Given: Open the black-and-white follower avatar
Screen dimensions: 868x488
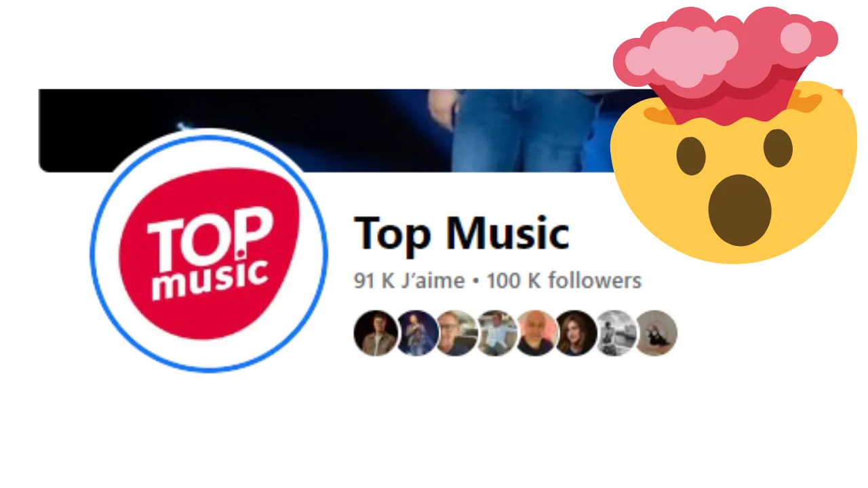Looking at the screenshot, I should (x=614, y=333).
